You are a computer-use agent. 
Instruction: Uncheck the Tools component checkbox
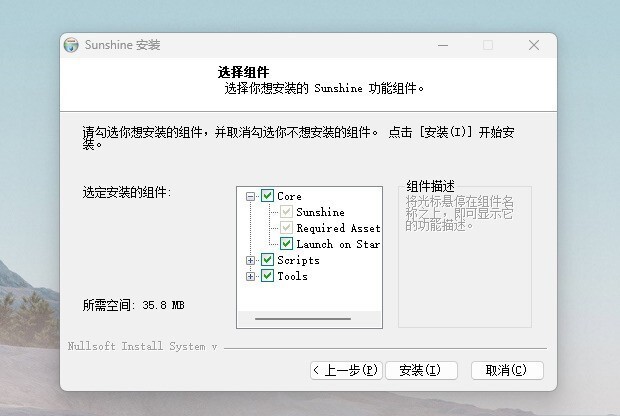pos(267,276)
